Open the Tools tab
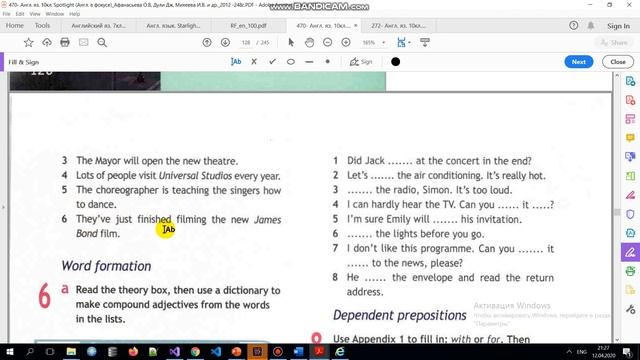640x360 pixels. pyautogui.click(x=42, y=25)
